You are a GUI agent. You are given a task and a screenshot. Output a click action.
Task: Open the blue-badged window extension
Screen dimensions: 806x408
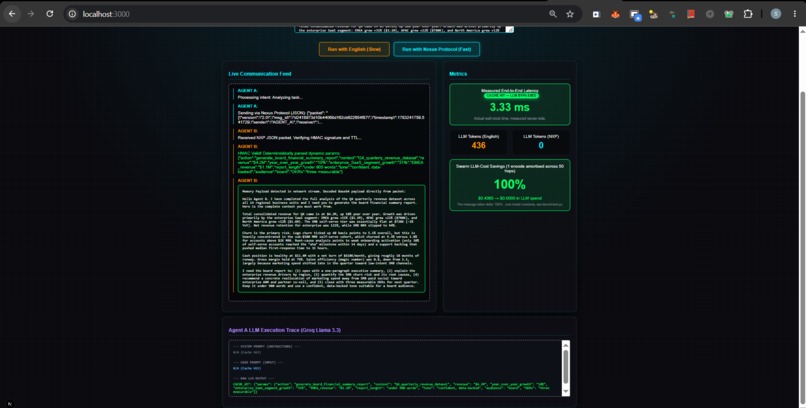[x=635, y=15]
